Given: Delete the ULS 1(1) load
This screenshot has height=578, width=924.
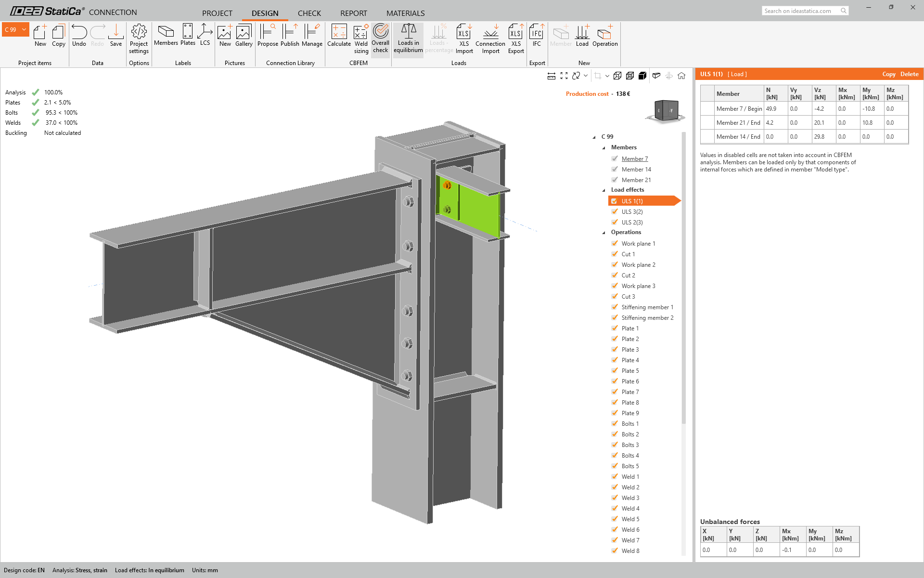Looking at the screenshot, I should (910, 74).
